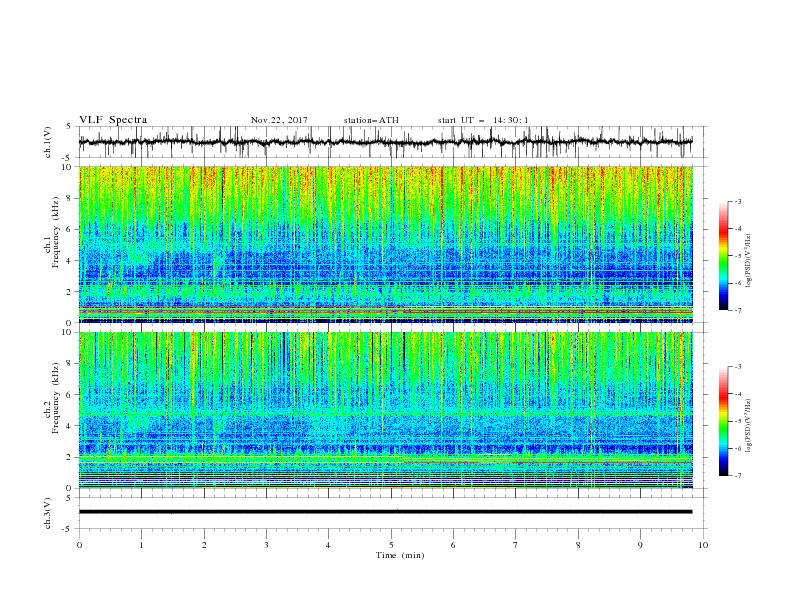
Task: Click the date 'Nov.22, 2017'
Action: (x=279, y=120)
